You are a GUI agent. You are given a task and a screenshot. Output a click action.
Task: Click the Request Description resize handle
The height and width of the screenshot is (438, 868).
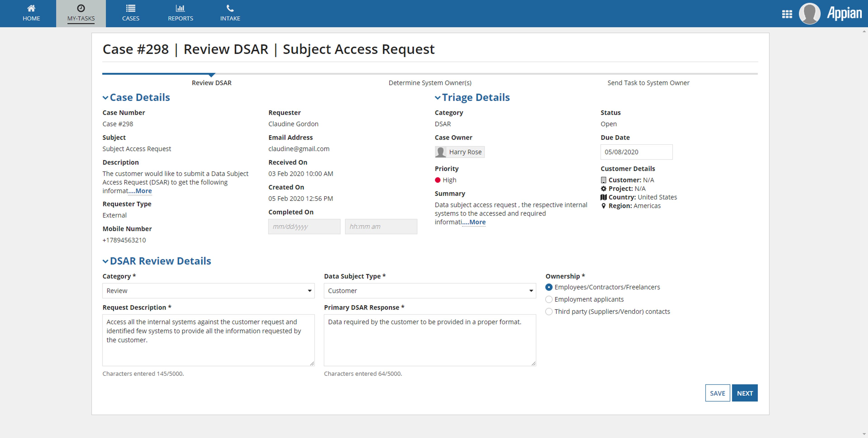[312, 363]
